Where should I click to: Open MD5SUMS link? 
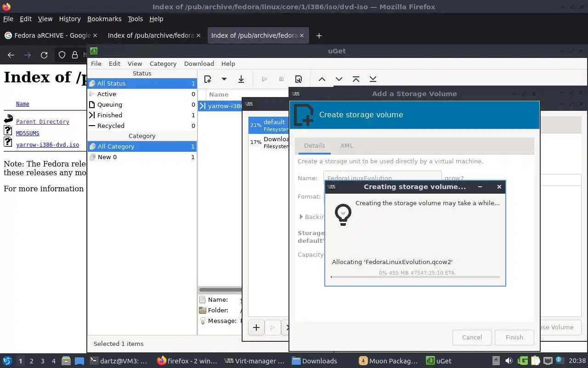coord(28,133)
